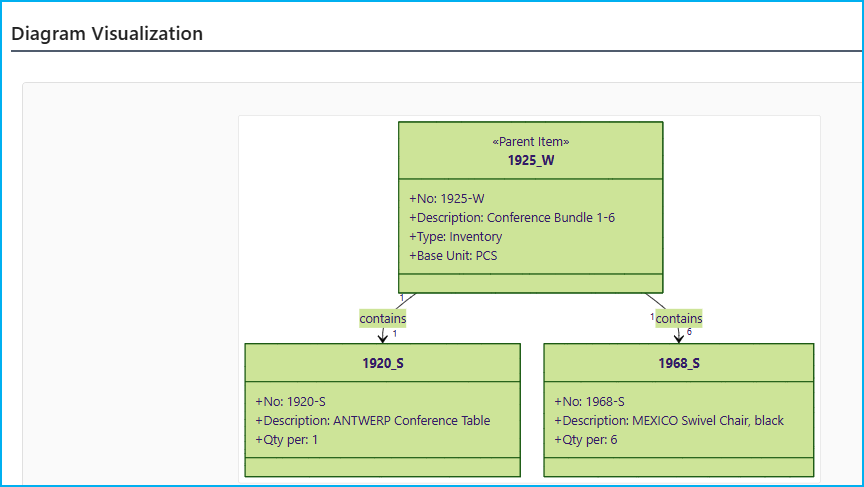The image size is (864, 487).
Task: Select the «Parent Item» stereotype label
Action: 530,142
